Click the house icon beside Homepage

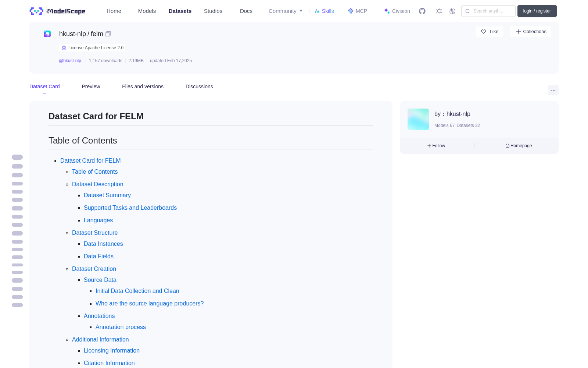pyautogui.click(x=508, y=146)
